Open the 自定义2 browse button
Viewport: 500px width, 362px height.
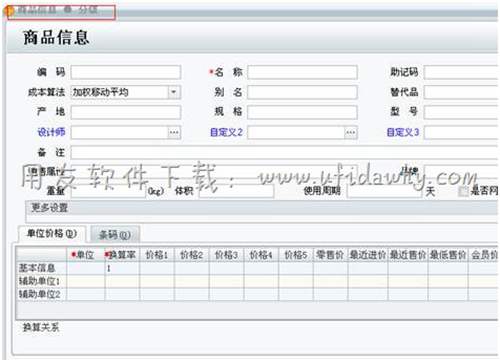[351, 132]
